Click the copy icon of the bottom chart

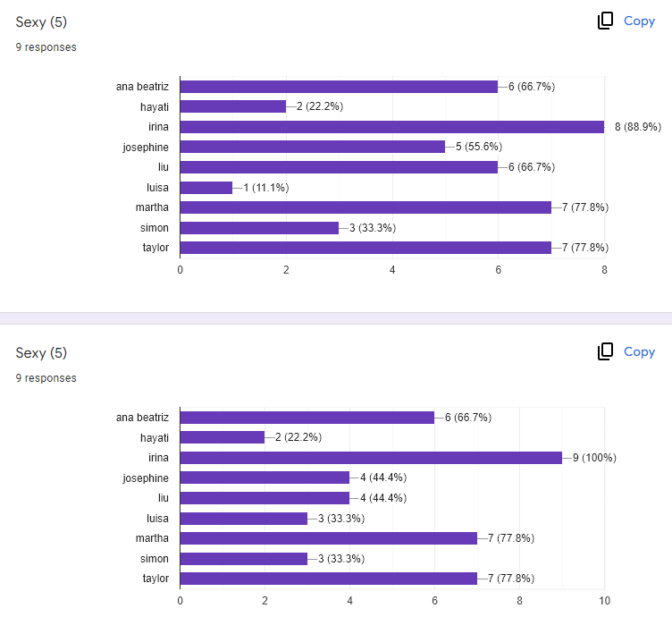(605, 351)
